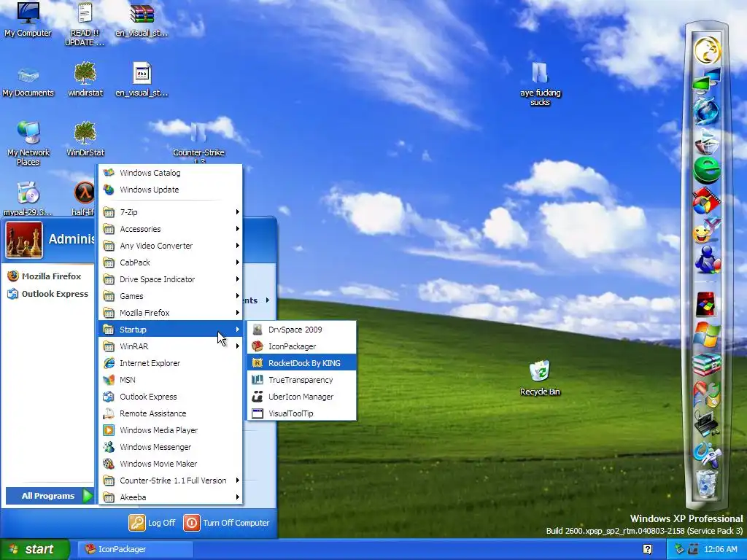Image resolution: width=747 pixels, height=560 pixels.
Task: Expand the Drive Space Indicator folder
Action: 171,279
